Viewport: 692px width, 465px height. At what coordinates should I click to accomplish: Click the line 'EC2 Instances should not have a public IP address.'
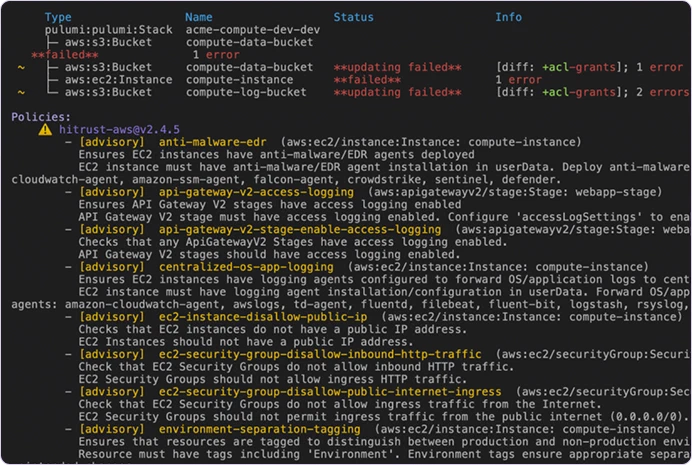[246, 342]
